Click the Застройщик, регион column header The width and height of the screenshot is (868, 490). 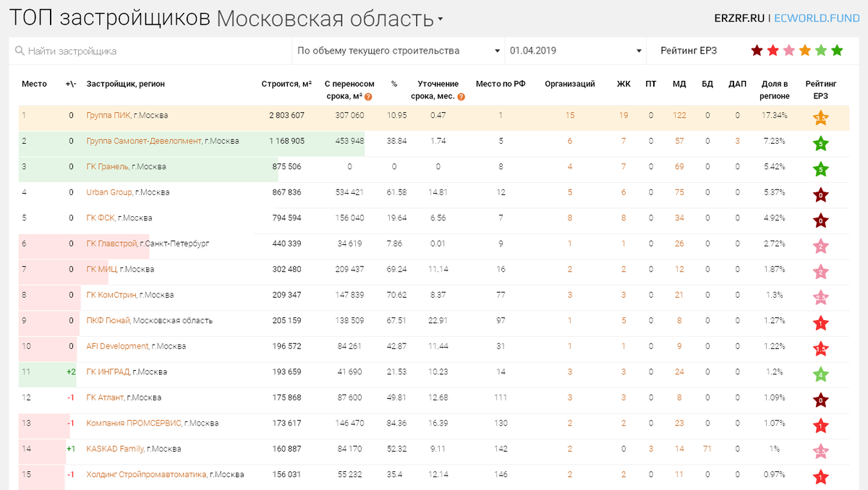click(125, 84)
